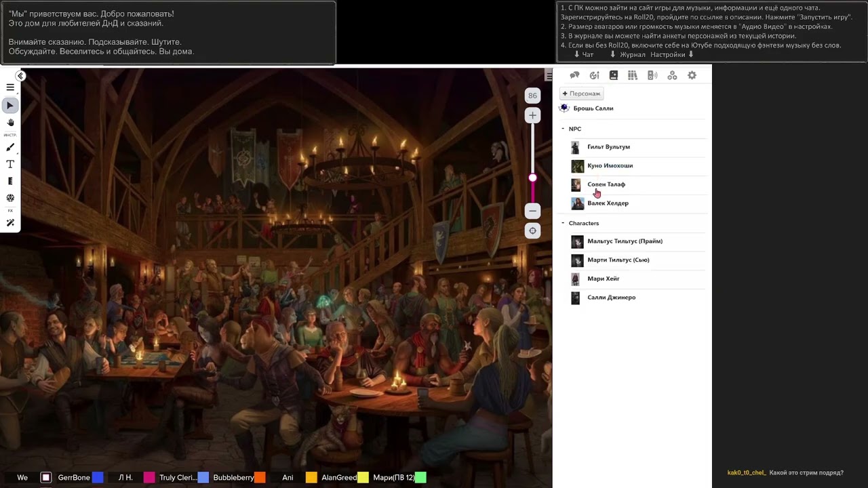Click the We player white swatch

coord(46,478)
